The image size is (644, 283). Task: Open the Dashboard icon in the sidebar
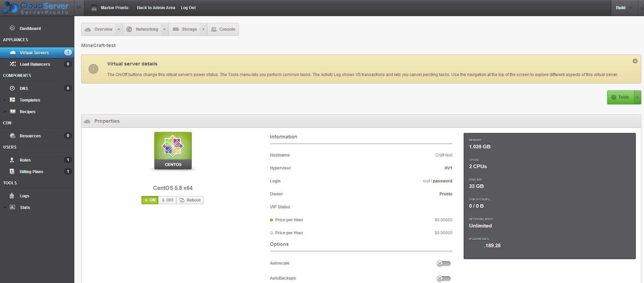[12, 28]
